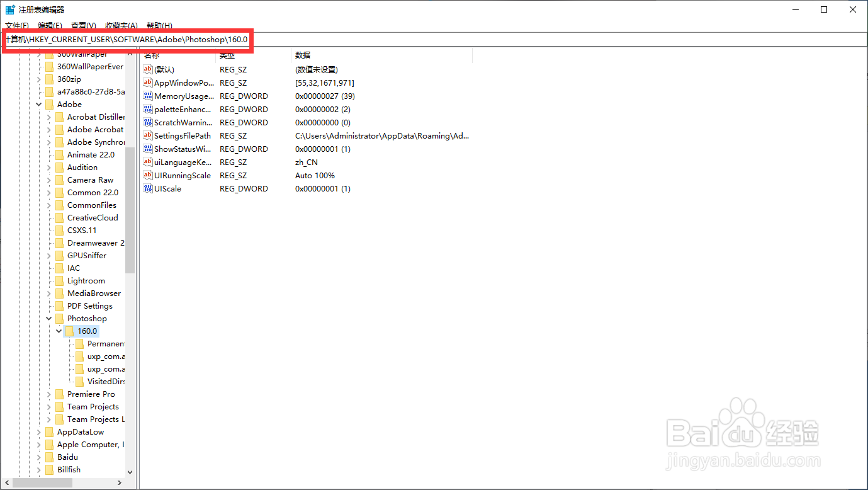This screenshot has height=490, width=868.
Task: Select the Apple Computer tree item
Action: click(x=90, y=445)
